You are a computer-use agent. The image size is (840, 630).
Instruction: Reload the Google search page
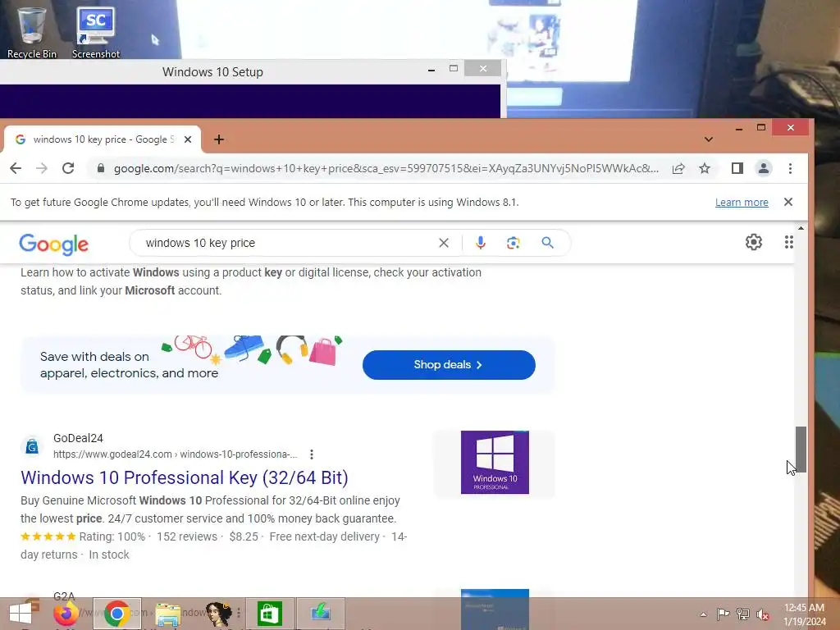[x=68, y=168]
